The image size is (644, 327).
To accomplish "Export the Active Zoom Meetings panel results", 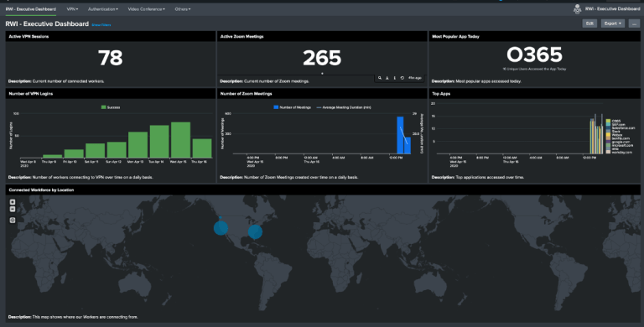I will click(387, 78).
